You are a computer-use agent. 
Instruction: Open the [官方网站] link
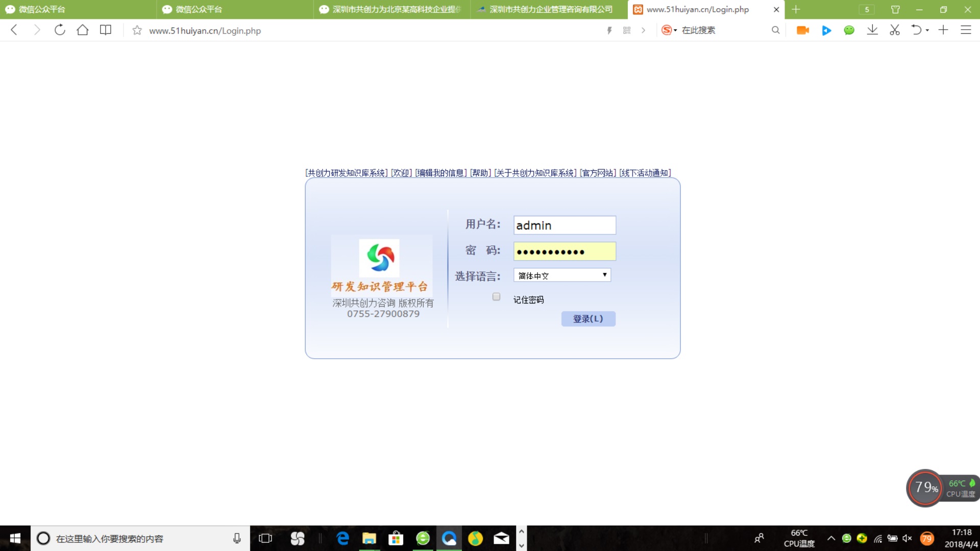[x=598, y=173]
